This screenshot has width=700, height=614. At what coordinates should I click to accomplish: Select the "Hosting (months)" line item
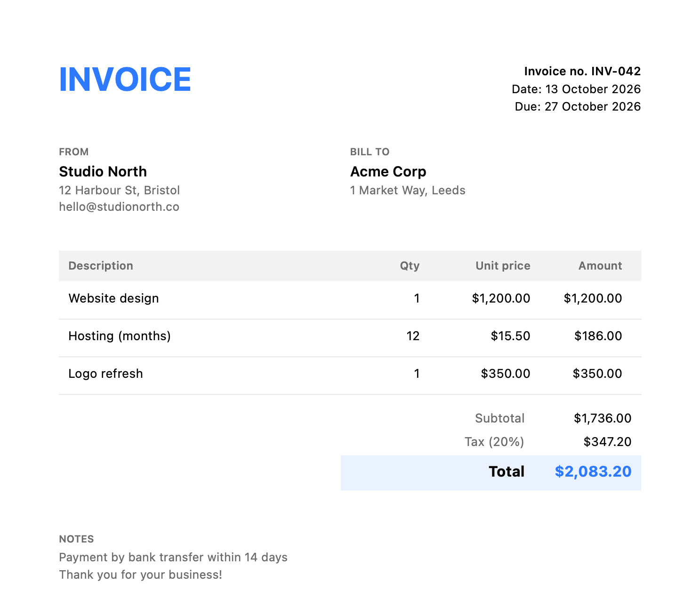pyautogui.click(x=120, y=336)
